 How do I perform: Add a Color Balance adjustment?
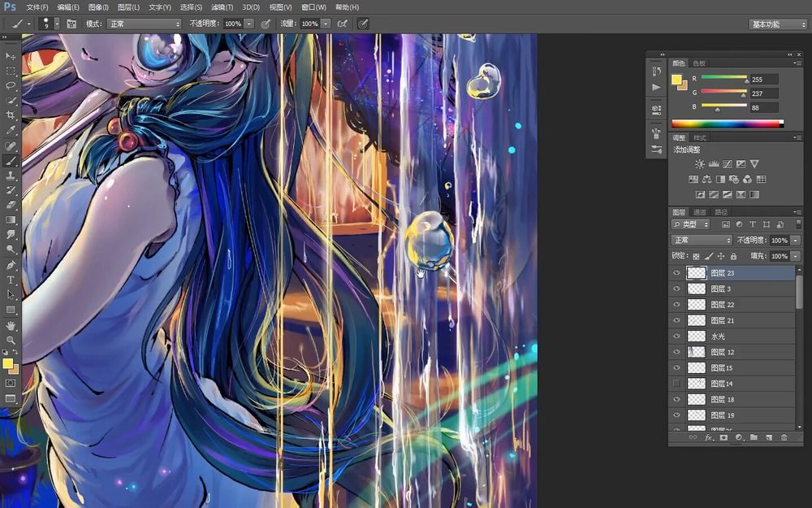click(707, 180)
